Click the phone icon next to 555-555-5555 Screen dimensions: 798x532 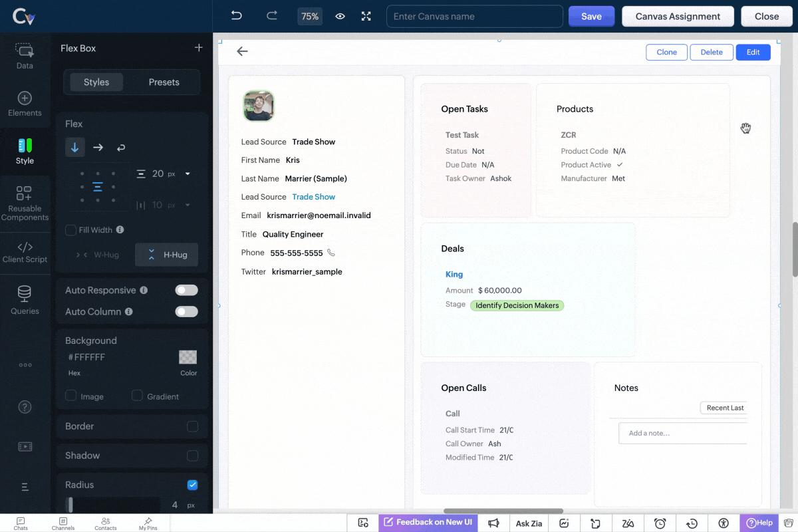pyautogui.click(x=331, y=253)
